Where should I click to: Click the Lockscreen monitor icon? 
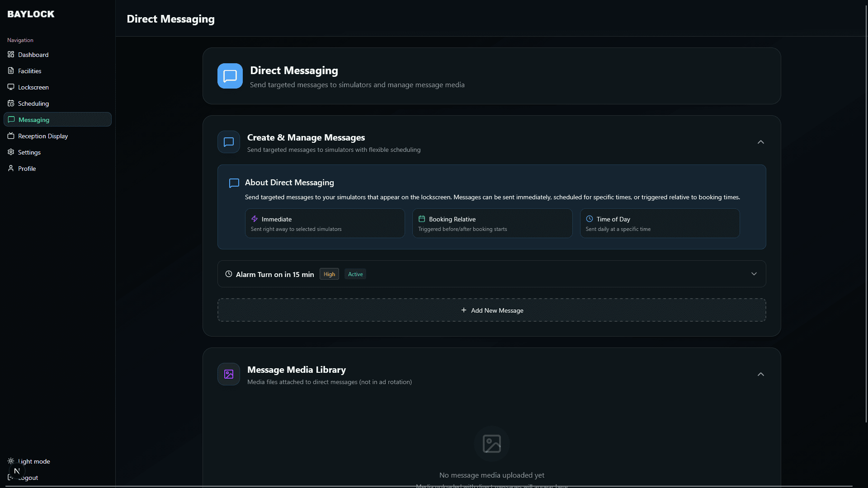pyautogui.click(x=11, y=87)
